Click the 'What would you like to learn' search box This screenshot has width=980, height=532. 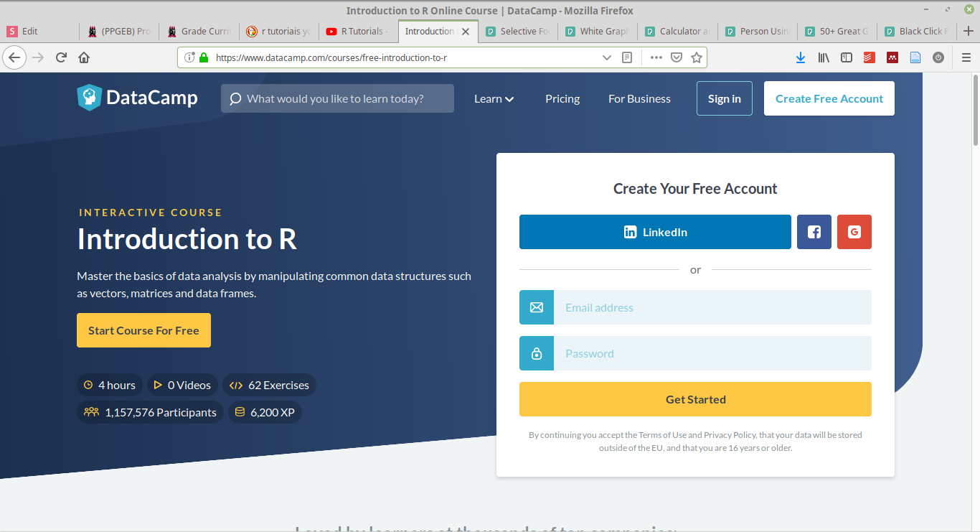point(337,98)
